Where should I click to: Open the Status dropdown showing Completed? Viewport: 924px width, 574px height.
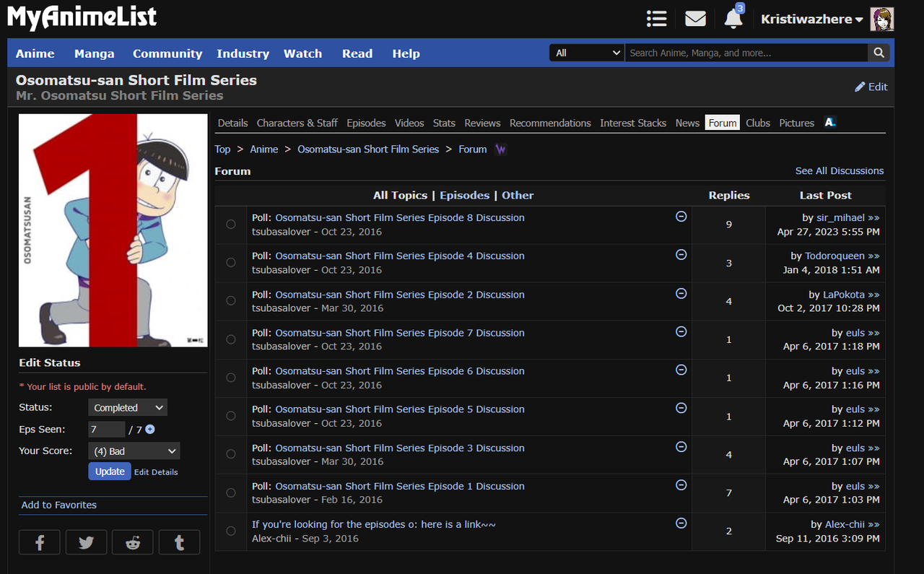(x=128, y=408)
